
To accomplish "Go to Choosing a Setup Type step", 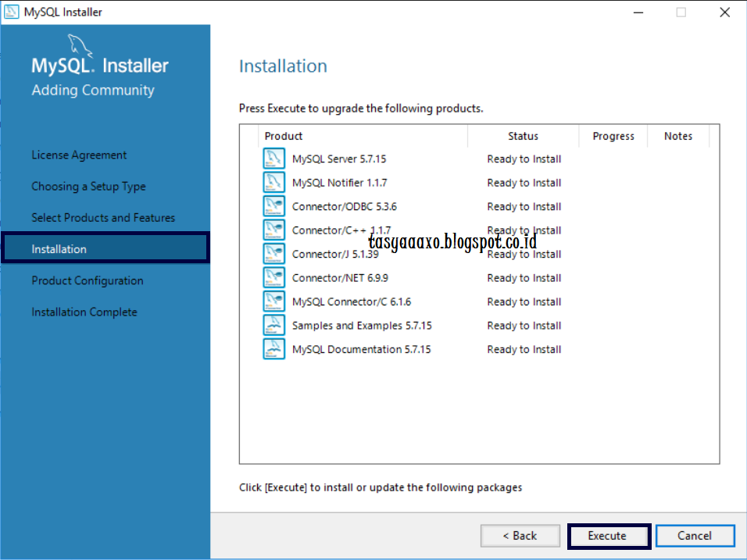I will tap(88, 187).
